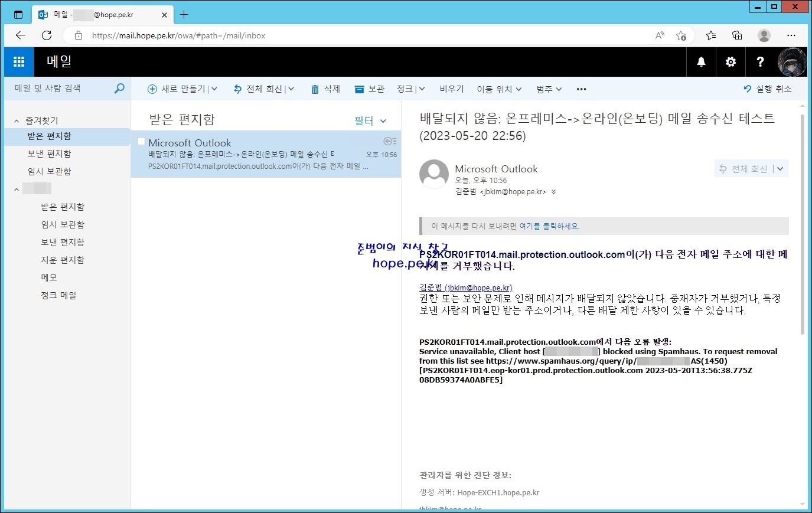Open the user profile picture
The height and width of the screenshot is (513, 812).
click(x=792, y=62)
